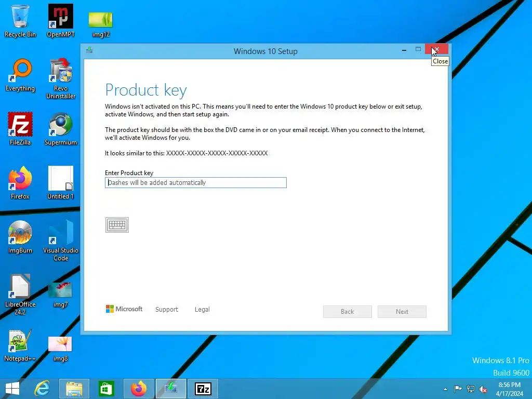This screenshot has height=399, width=532.
Task: Select the LibreOffice 24.2 shortcut
Action: pyautogui.click(x=20, y=295)
